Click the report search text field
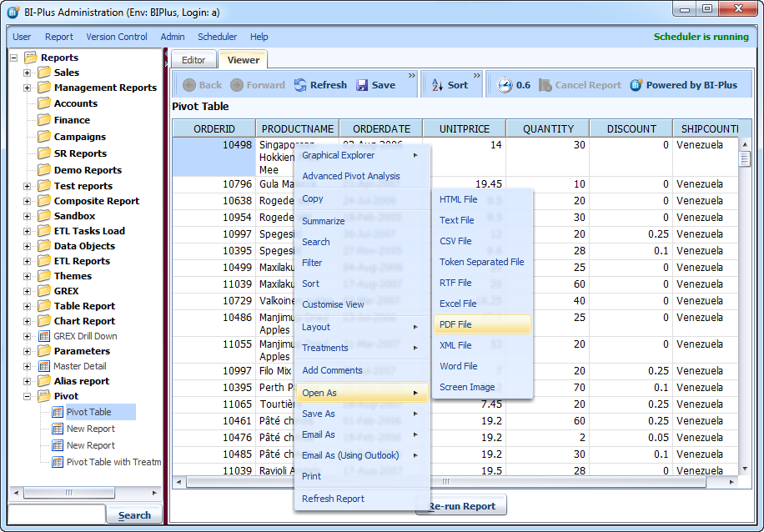Screen dimensions: 764x532 pyautogui.click(x=57, y=514)
